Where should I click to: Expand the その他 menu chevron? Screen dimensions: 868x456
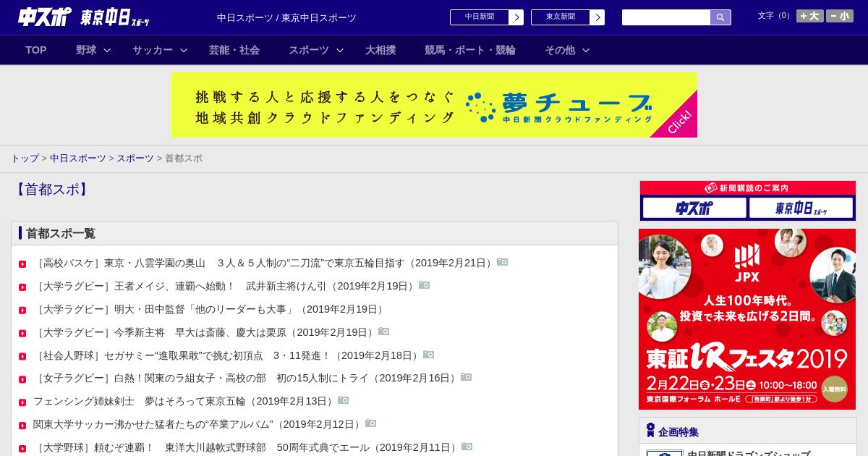pyautogui.click(x=586, y=50)
